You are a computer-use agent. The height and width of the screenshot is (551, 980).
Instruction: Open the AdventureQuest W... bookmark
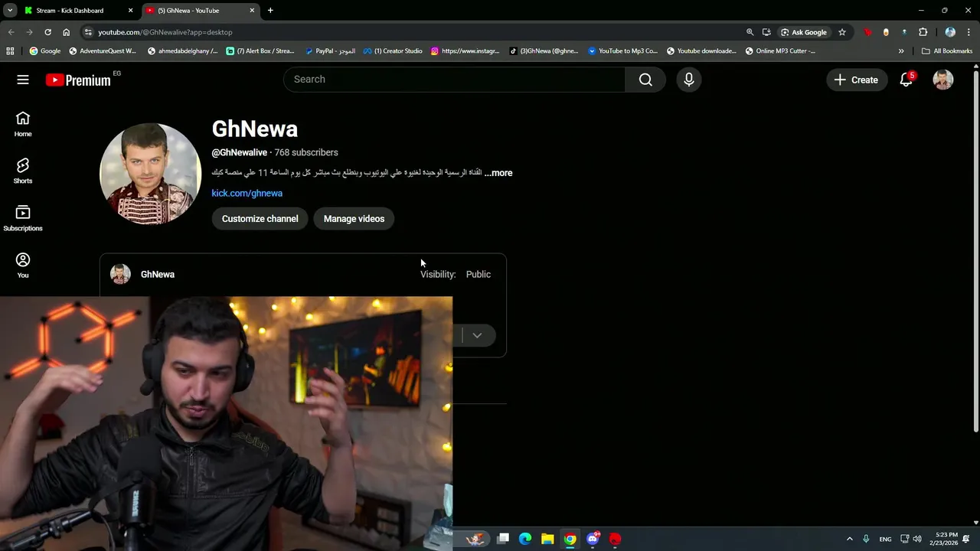(x=103, y=51)
